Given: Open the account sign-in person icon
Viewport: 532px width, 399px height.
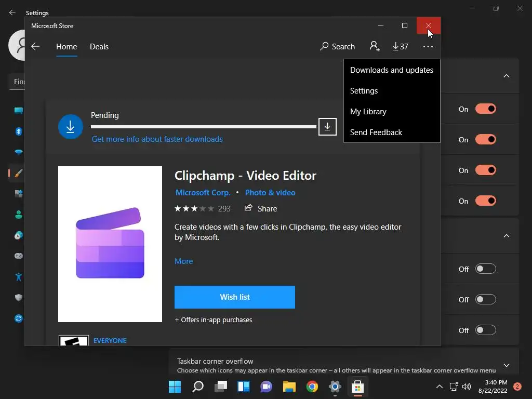Looking at the screenshot, I should 374,46.
